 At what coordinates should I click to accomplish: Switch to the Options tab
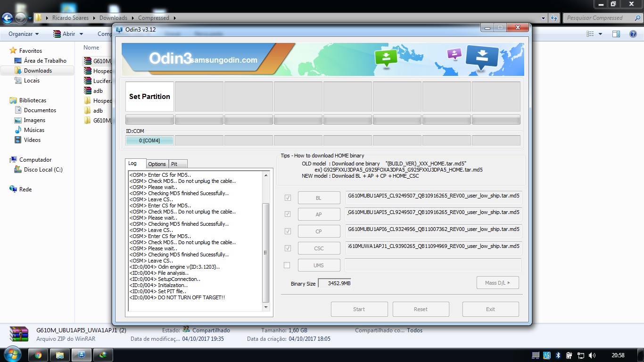(x=157, y=164)
